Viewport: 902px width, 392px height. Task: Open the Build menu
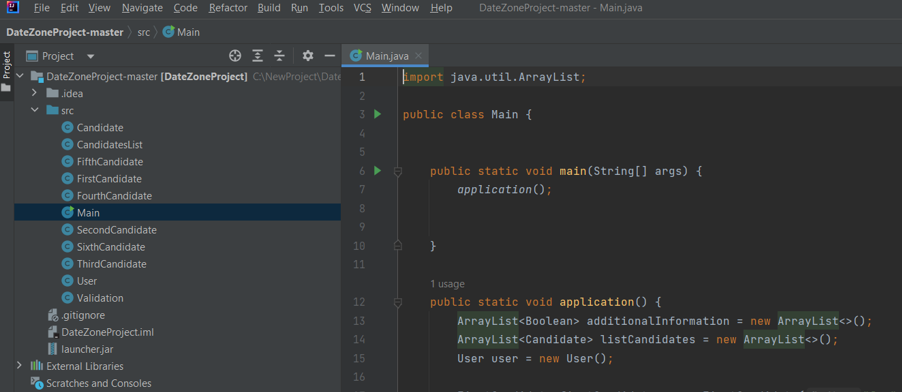point(269,8)
